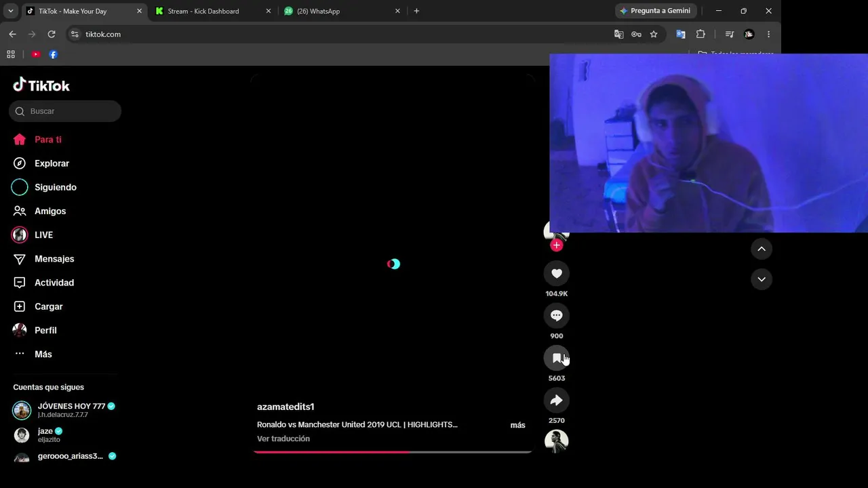Expand the Más menu
868x488 pixels.
(x=33, y=354)
